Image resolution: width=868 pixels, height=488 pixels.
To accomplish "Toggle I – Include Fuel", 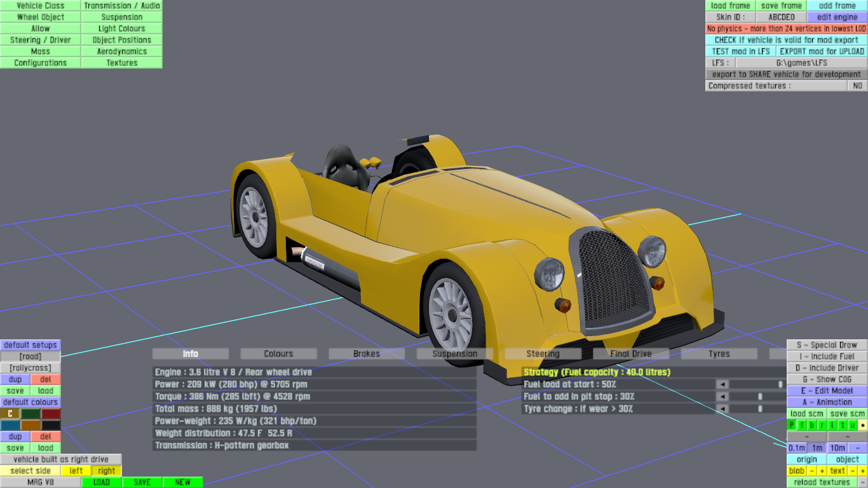I will click(x=827, y=356).
